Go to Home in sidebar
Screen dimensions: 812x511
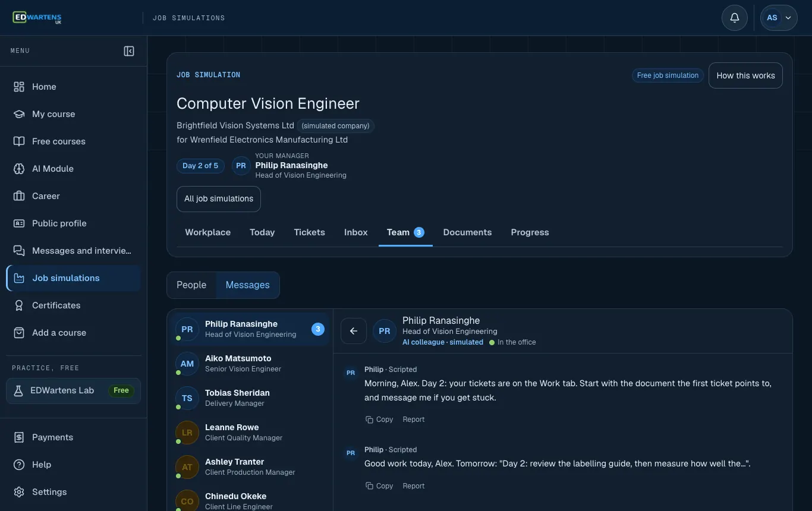click(74, 87)
